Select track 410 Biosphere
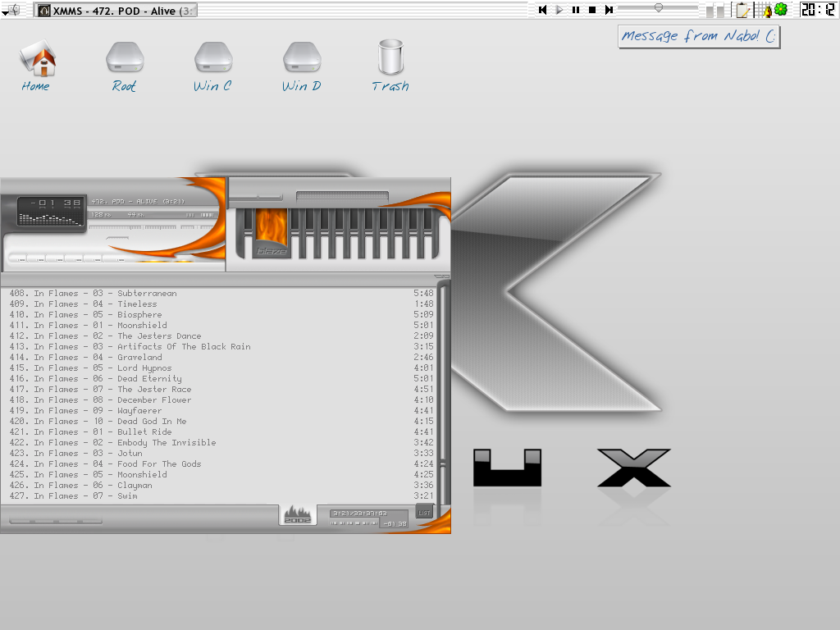This screenshot has width=840, height=630. 221,314
